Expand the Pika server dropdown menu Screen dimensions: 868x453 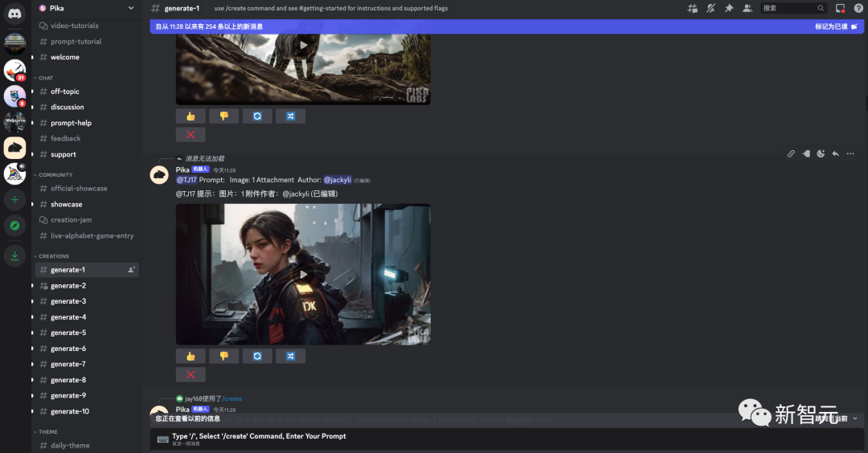131,8
